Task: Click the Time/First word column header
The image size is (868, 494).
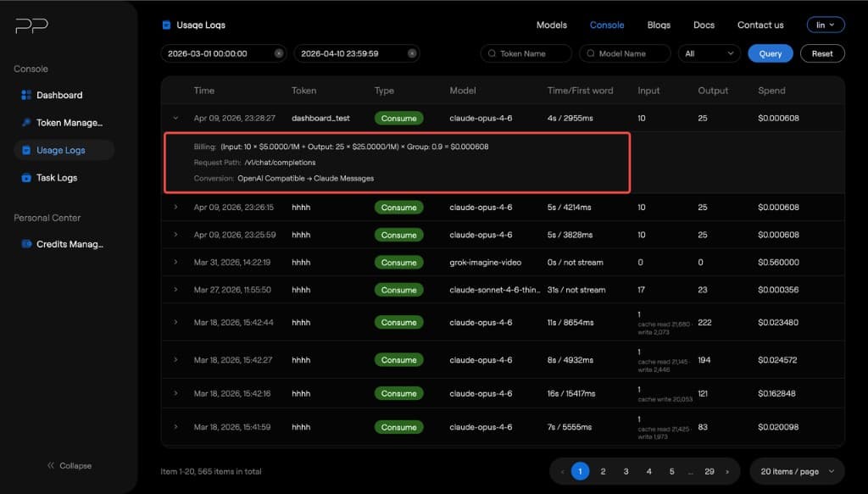Action: (580, 91)
